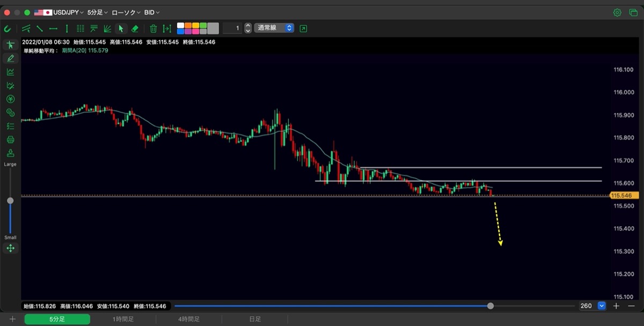The width and height of the screenshot is (644, 326).
Task: Switch to the 4時間足 tab
Action: [189, 319]
